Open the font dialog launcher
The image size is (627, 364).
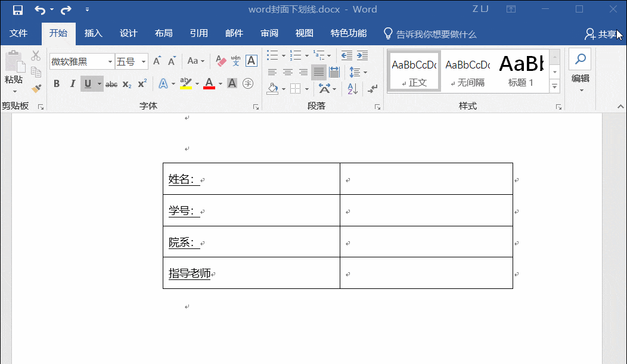256,107
